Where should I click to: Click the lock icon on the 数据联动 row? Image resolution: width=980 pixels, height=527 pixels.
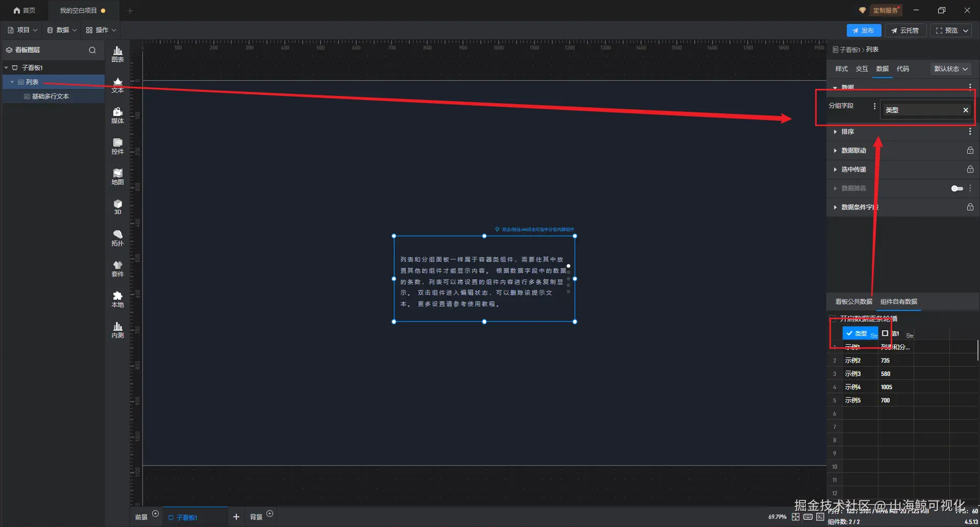pos(970,150)
